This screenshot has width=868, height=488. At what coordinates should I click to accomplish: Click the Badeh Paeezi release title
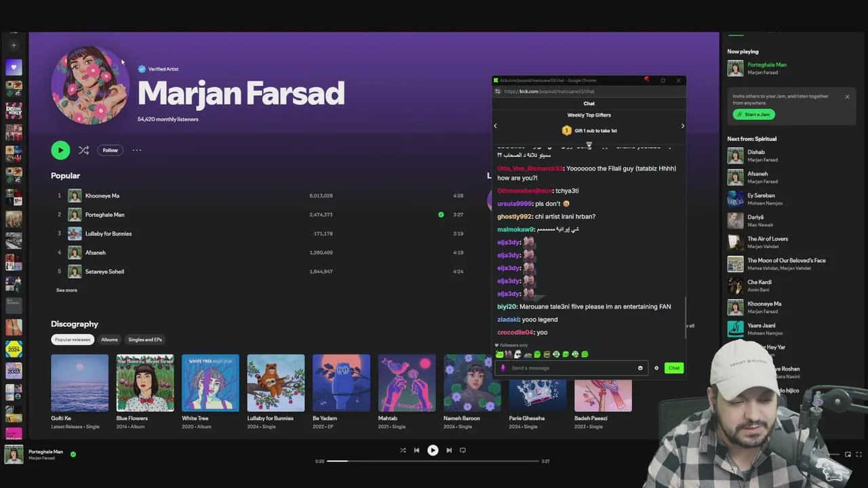click(x=591, y=418)
